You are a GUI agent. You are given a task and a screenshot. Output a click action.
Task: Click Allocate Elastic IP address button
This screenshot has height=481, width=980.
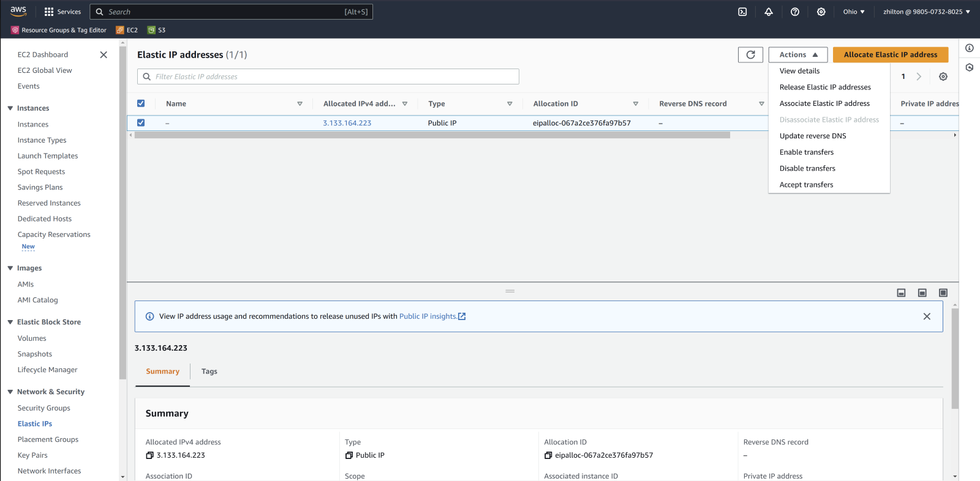click(891, 54)
